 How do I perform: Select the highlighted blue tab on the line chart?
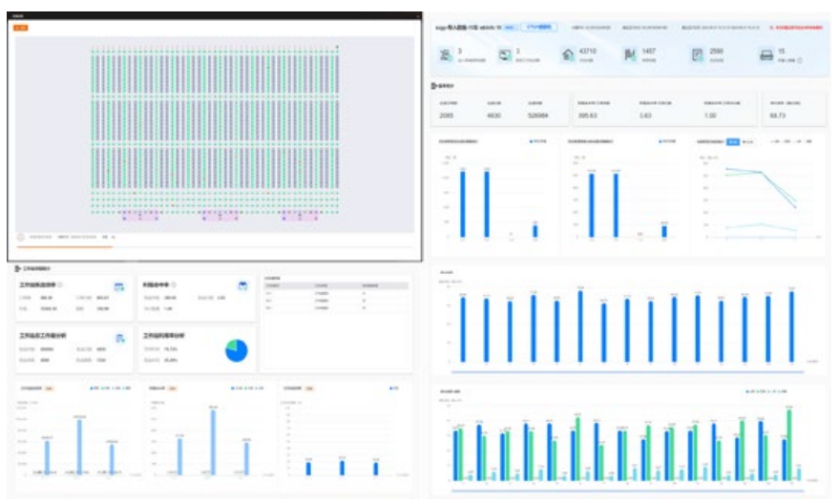(x=732, y=141)
